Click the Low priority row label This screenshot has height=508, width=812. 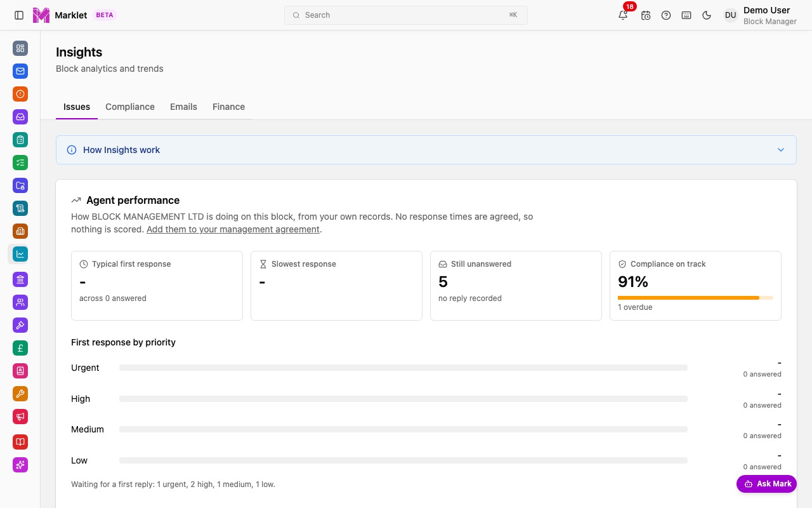click(79, 460)
